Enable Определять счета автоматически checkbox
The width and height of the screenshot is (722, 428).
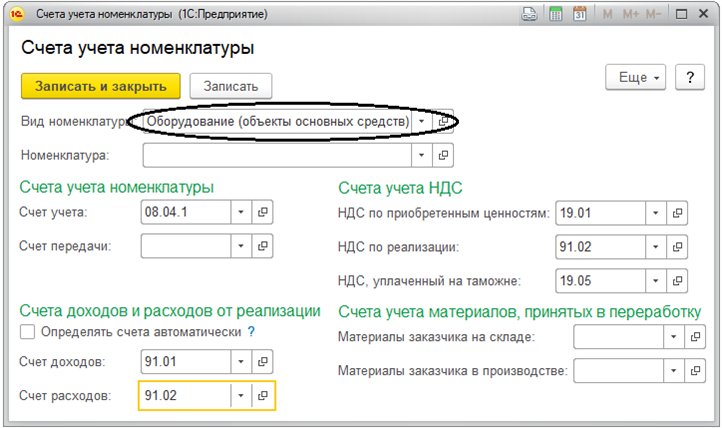[x=28, y=332]
